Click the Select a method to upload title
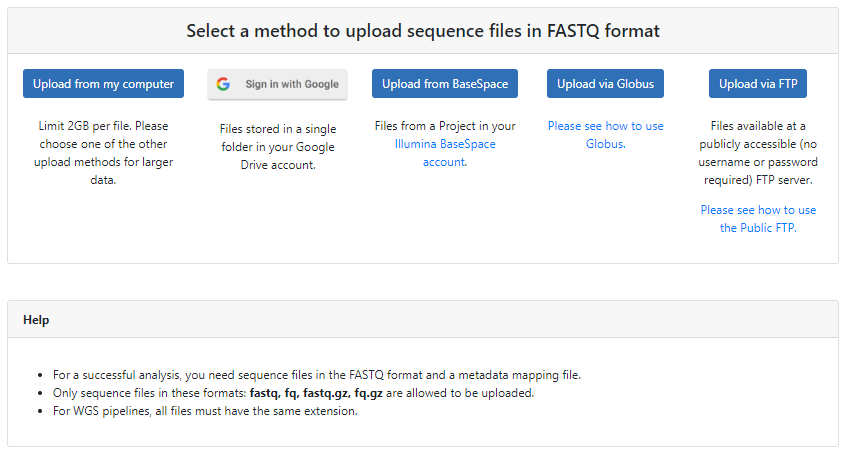 point(423,31)
